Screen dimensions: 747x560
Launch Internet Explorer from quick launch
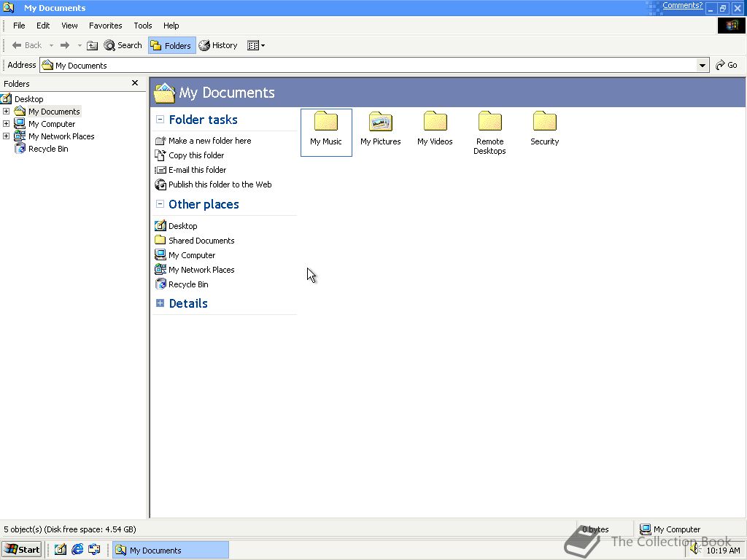(x=77, y=550)
